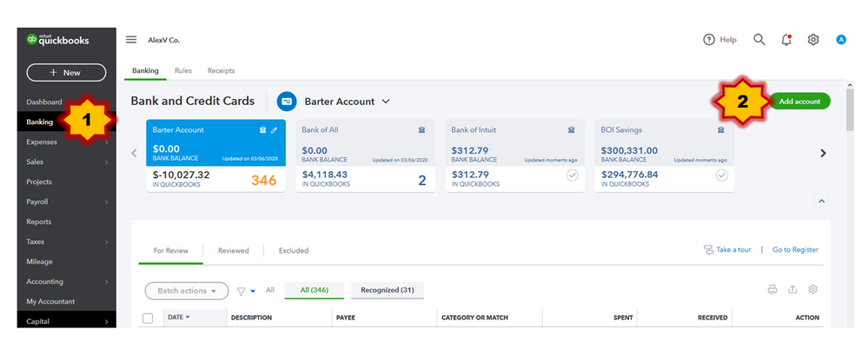This screenshot has height=349, width=868.
Task: Show previous account cards with left arrow
Action: tap(134, 153)
